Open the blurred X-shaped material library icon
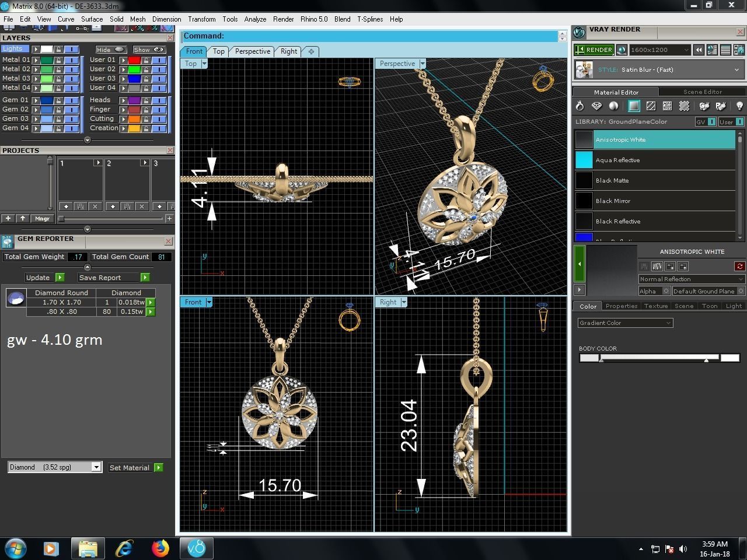Screen dimensions: 747x560 click(x=684, y=106)
